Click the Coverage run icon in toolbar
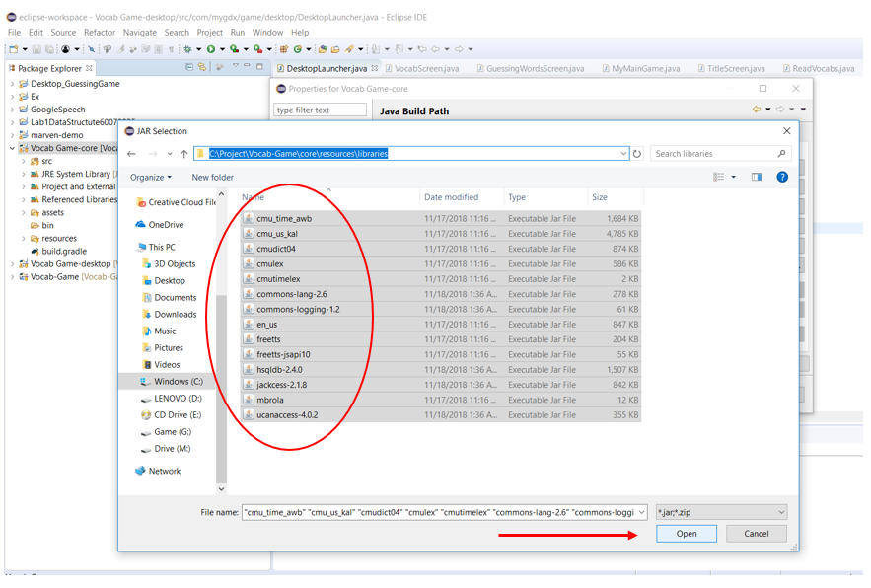 click(235, 49)
